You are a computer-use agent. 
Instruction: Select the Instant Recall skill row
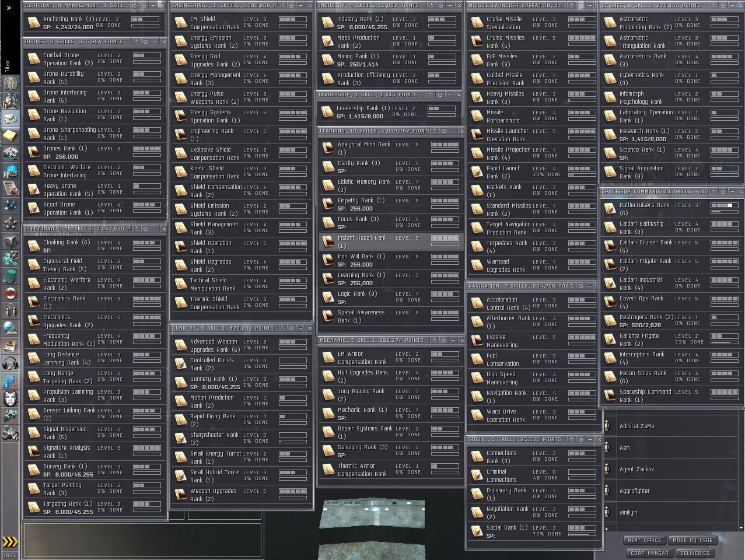391,242
